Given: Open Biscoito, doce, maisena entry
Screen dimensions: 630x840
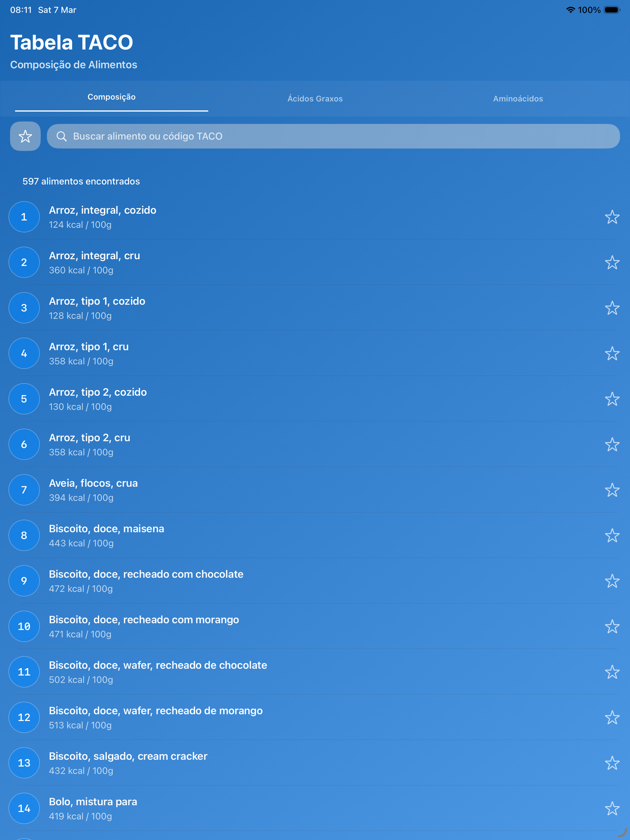Looking at the screenshot, I should 315,535.
